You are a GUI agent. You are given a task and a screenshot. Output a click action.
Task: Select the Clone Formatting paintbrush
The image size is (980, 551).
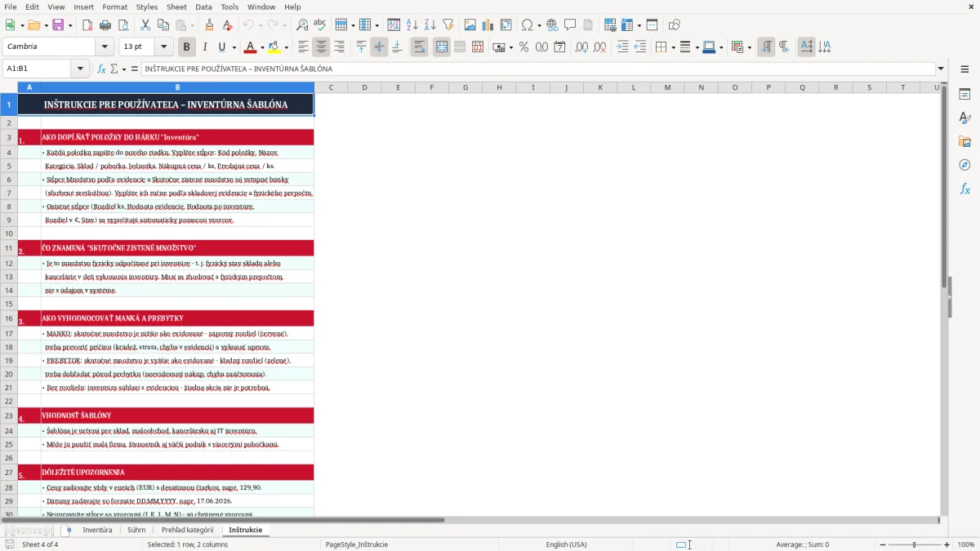coord(210,25)
